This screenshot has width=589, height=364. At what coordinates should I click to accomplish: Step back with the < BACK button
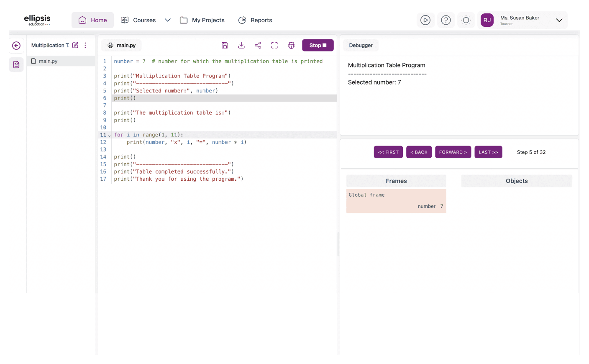[419, 152]
